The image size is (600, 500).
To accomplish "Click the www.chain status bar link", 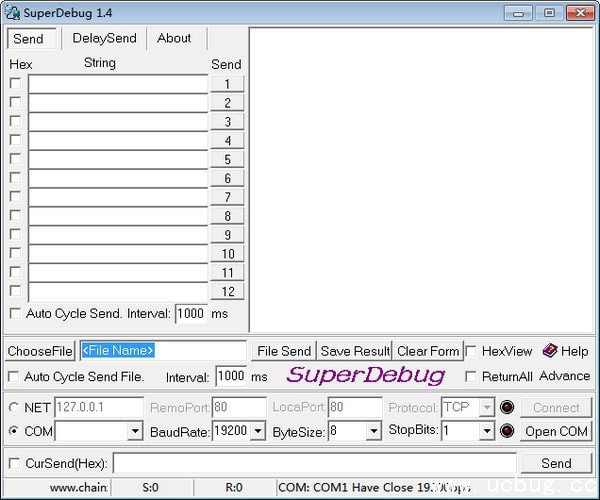I will point(78,487).
